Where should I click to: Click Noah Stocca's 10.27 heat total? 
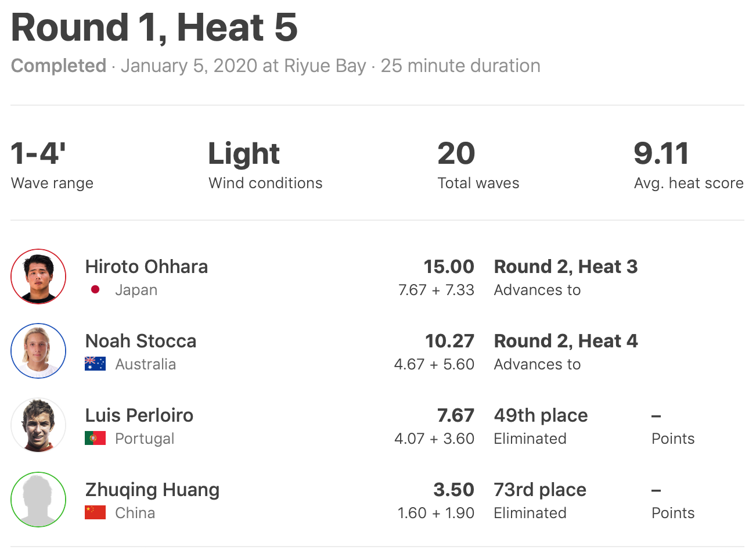449,341
